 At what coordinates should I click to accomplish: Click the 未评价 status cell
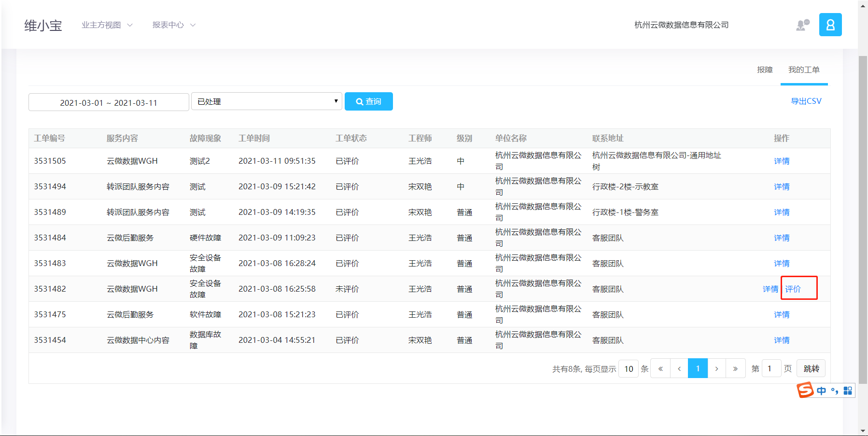click(347, 289)
